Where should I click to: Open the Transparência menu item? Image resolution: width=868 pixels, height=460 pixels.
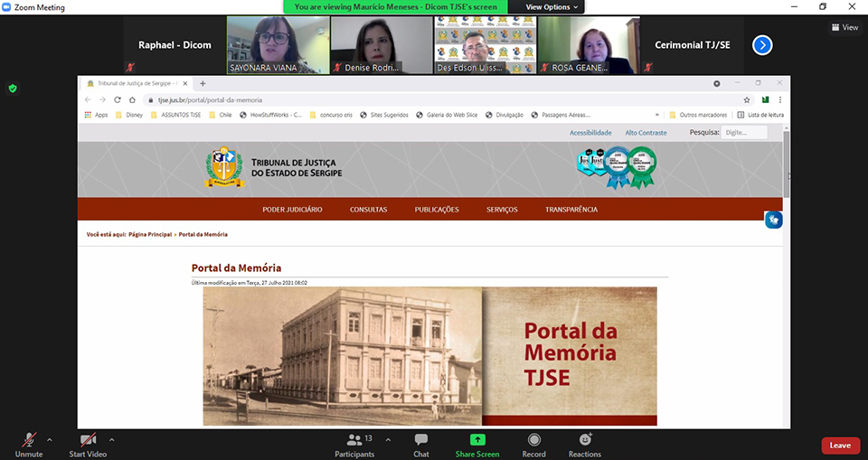click(x=571, y=210)
